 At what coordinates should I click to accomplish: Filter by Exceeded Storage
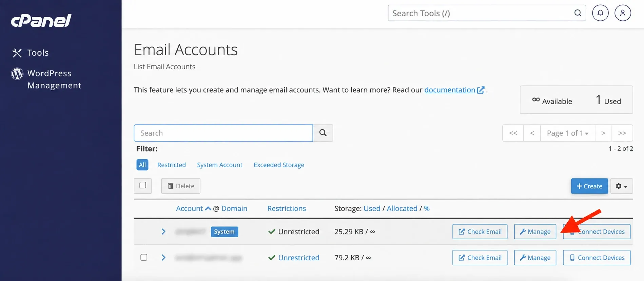click(x=279, y=165)
